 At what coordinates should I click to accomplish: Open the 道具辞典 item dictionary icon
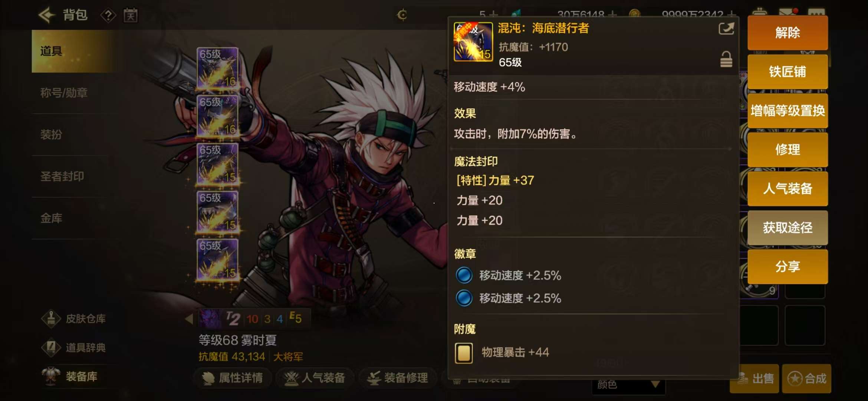(x=51, y=348)
